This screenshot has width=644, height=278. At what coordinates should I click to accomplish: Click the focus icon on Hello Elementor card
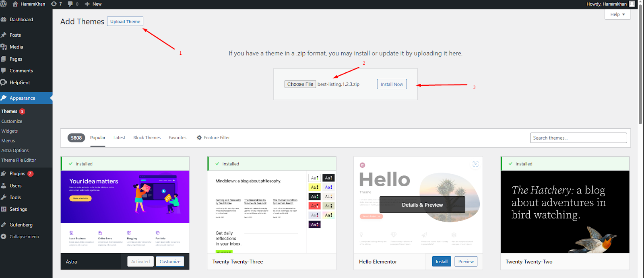click(475, 164)
